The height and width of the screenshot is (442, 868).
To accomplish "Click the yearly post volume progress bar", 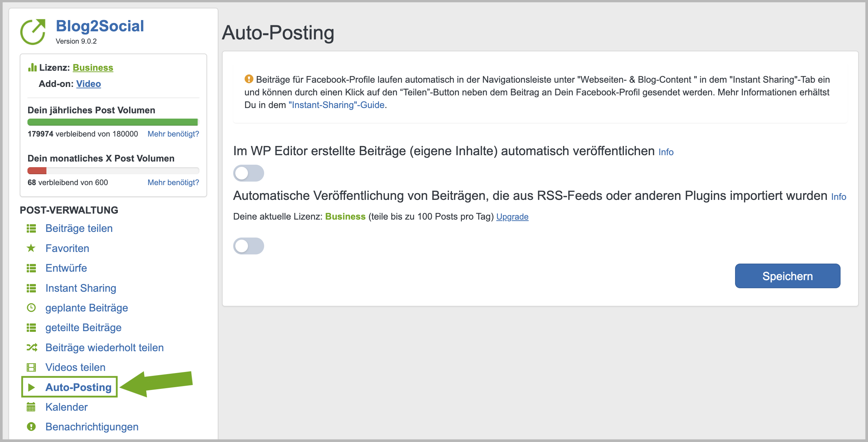I will coord(113,122).
